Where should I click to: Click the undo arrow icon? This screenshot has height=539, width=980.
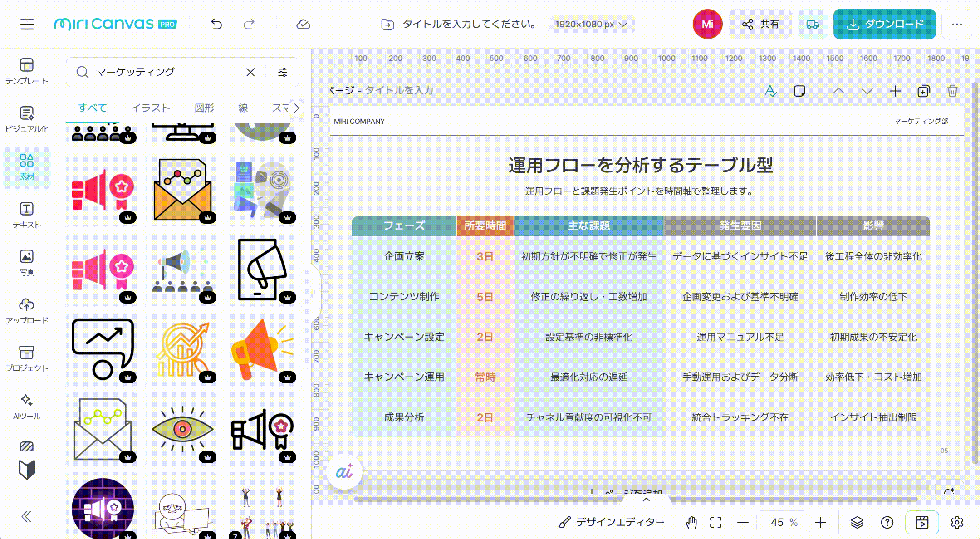tap(216, 24)
